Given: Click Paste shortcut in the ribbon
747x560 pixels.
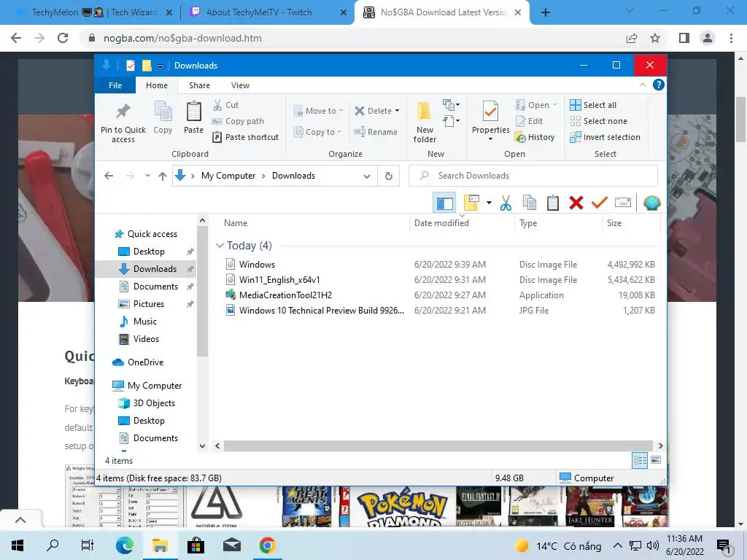Looking at the screenshot, I should 246,137.
